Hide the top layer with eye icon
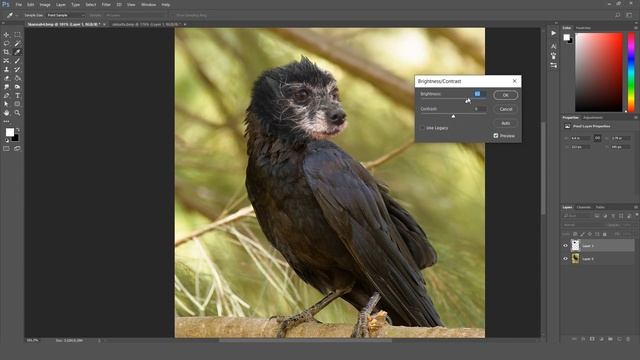640x360 pixels. point(565,246)
